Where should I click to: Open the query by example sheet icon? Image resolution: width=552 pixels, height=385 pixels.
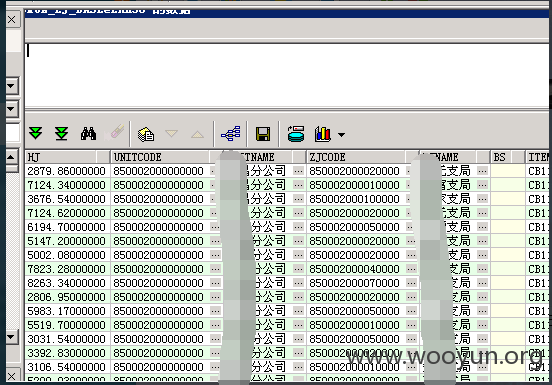[x=146, y=134]
